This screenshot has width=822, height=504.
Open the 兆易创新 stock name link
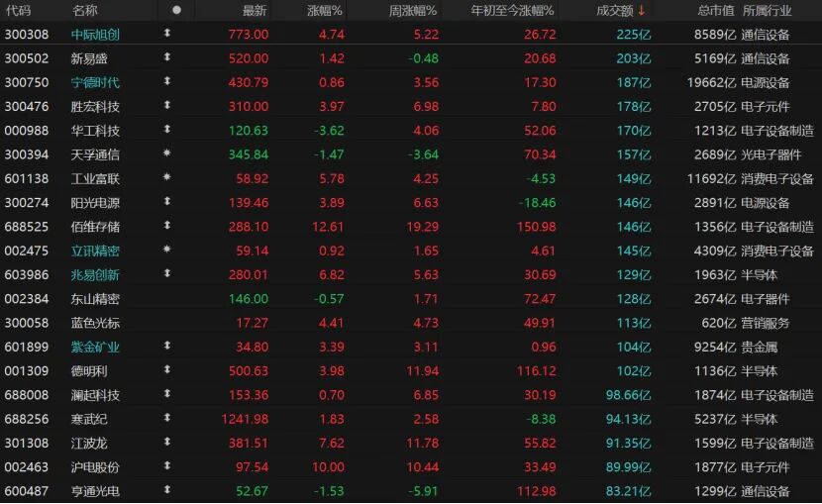[x=95, y=274]
